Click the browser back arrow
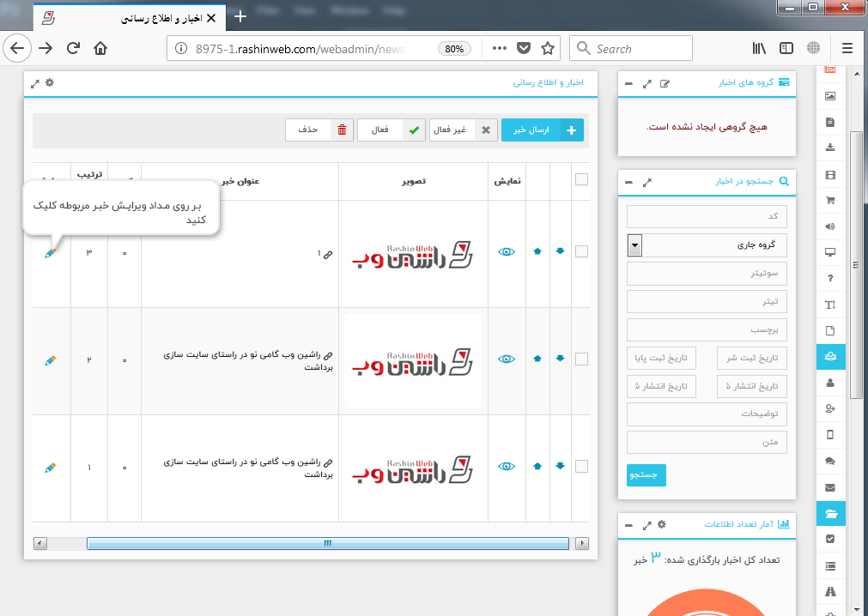The image size is (868, 616). 17,48
